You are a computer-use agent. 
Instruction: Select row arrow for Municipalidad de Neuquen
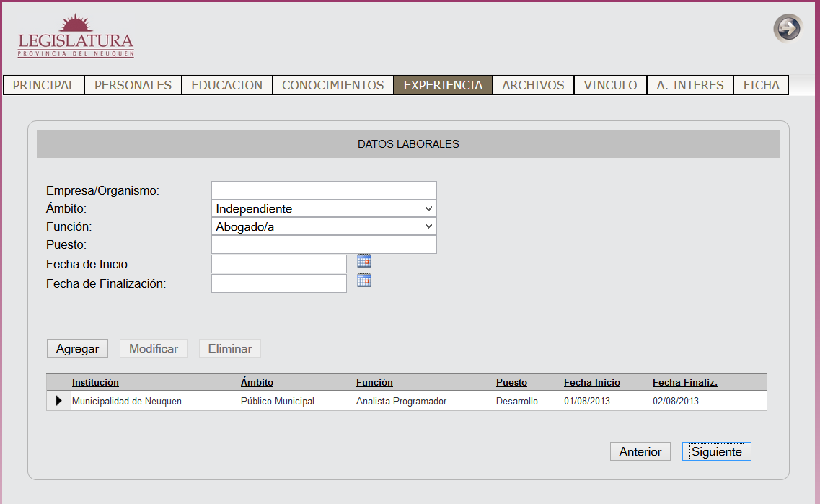coord(59,401)
